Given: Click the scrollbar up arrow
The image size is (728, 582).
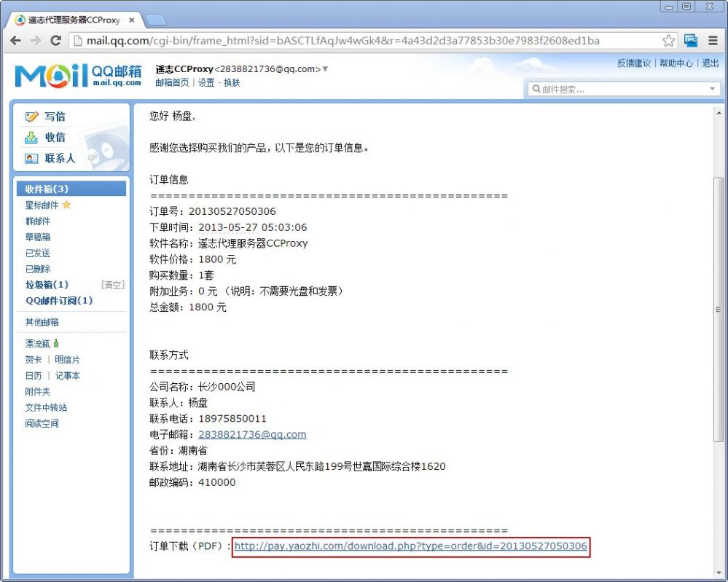Looking at the screenshot, I should [x=719, y=113].
